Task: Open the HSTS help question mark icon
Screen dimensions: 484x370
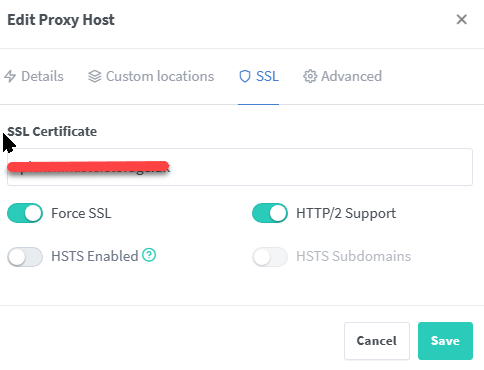Action: point(149,255)
